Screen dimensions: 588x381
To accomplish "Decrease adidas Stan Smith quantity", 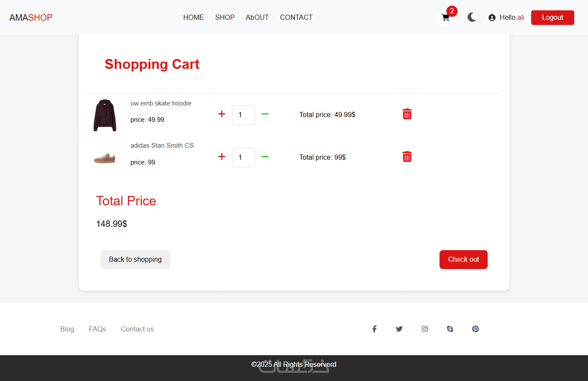I will tap(265, 157).
